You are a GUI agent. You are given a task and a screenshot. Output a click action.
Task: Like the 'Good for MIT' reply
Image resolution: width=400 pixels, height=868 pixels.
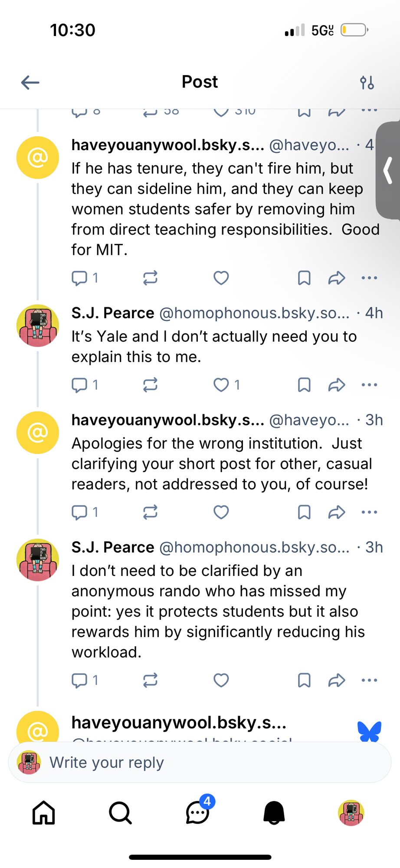tap(221, 278)
